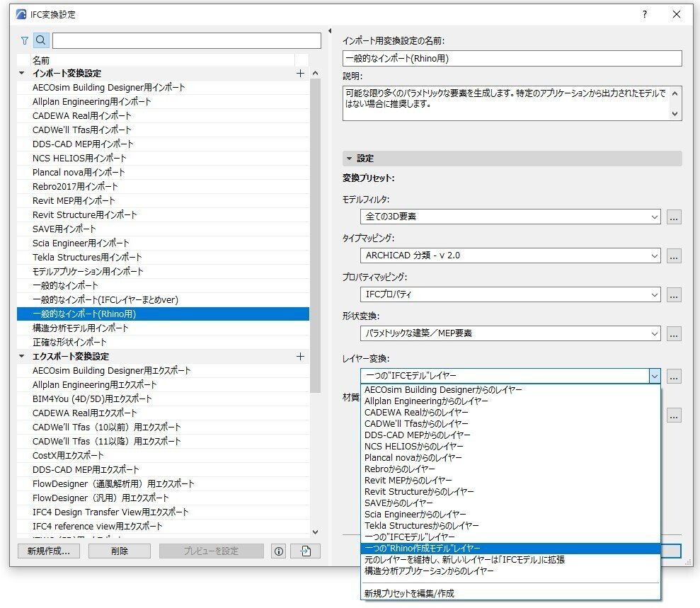Screen dimensions: 700x608
Task: Select IFC4 reference view用エクスポート
Action: [x=163, y=527]
